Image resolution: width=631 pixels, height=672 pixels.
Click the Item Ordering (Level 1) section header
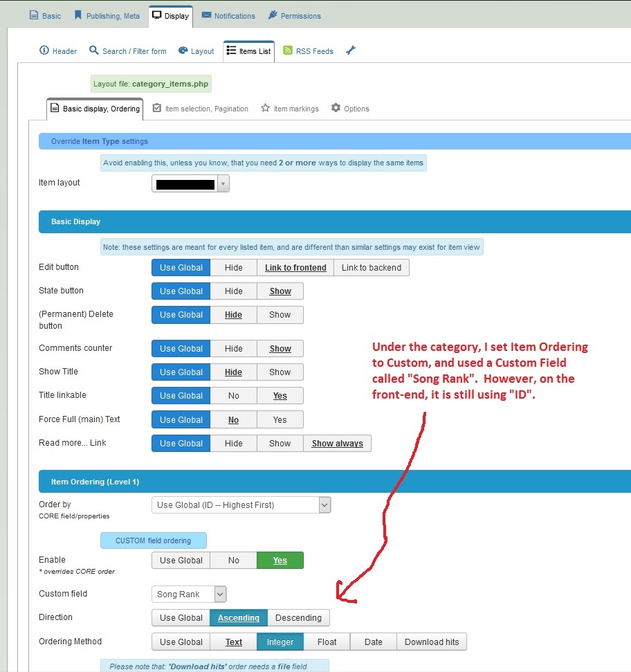tap(95, 482)
